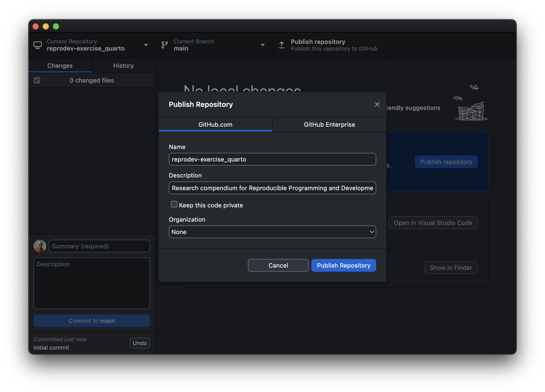Click the red window close button
This screenshot has height=392, width=545.
click(x=36, y=26)
